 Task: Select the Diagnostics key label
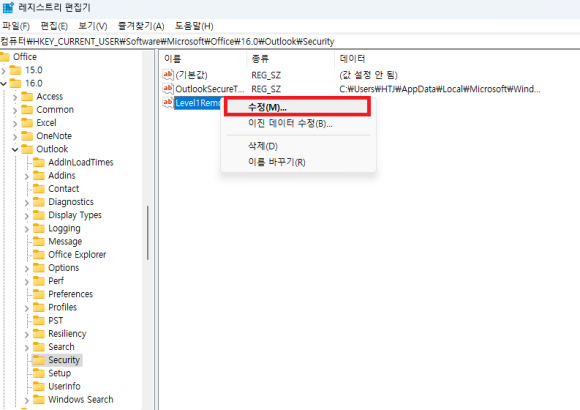(71, 202)
